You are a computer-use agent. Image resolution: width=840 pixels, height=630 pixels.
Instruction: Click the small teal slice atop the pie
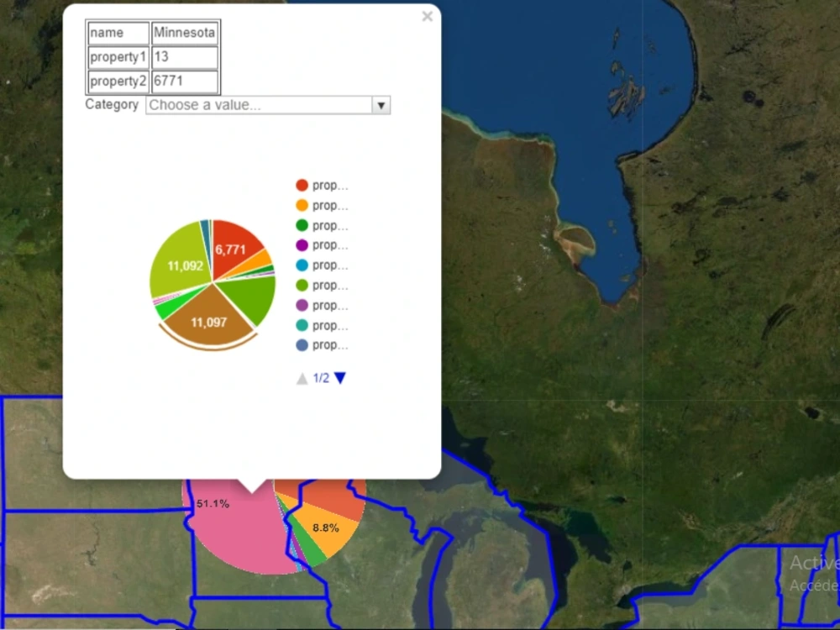[205, 228]
